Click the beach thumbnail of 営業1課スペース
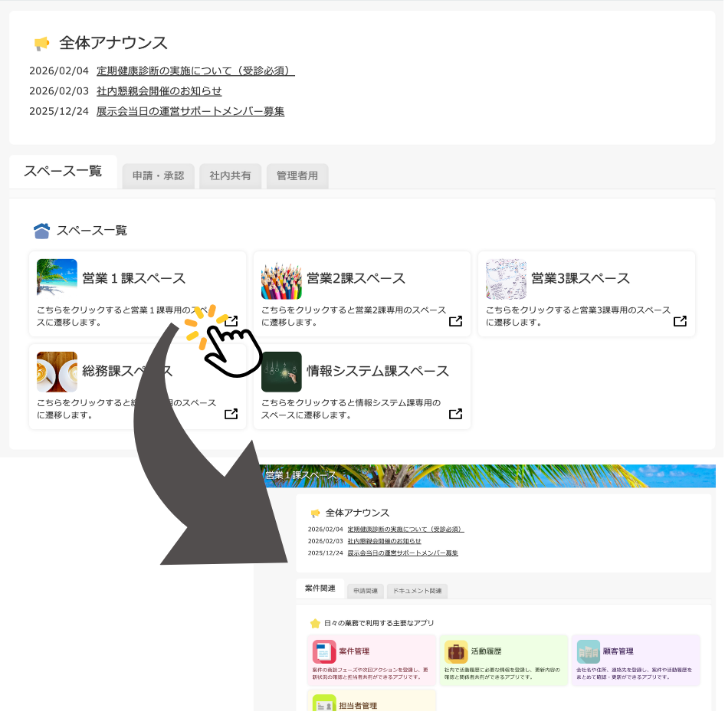 [x=57, y=278]
